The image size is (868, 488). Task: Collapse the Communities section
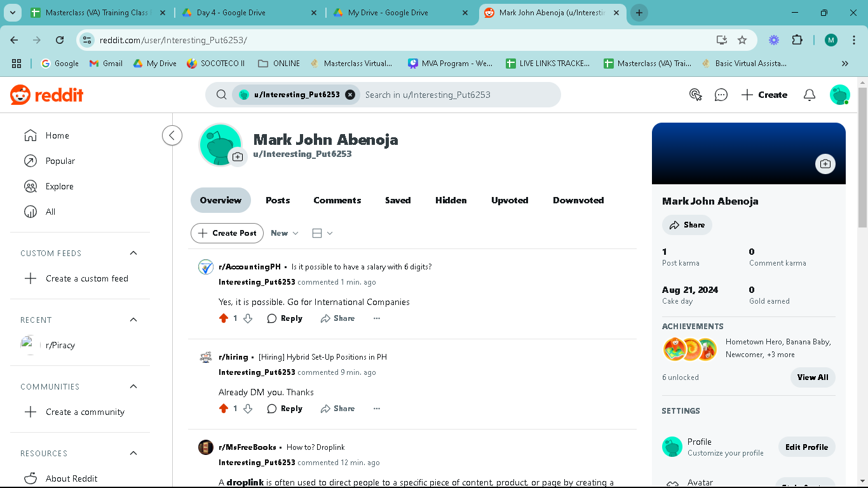tap(133, 386)
